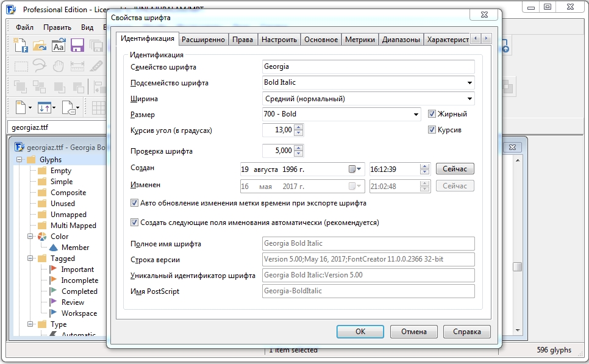Click the purple Save floppy icon
Screen dimensions: 589x364
77,45
